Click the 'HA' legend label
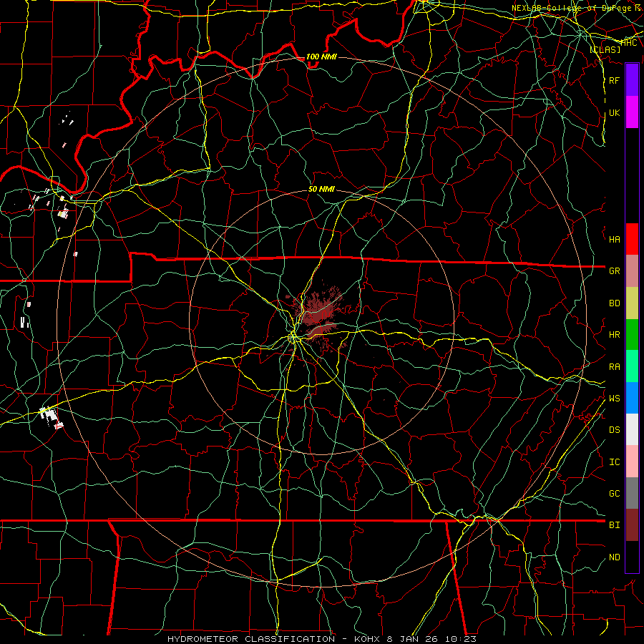This screenshot has width=644, height=644. 614,239
